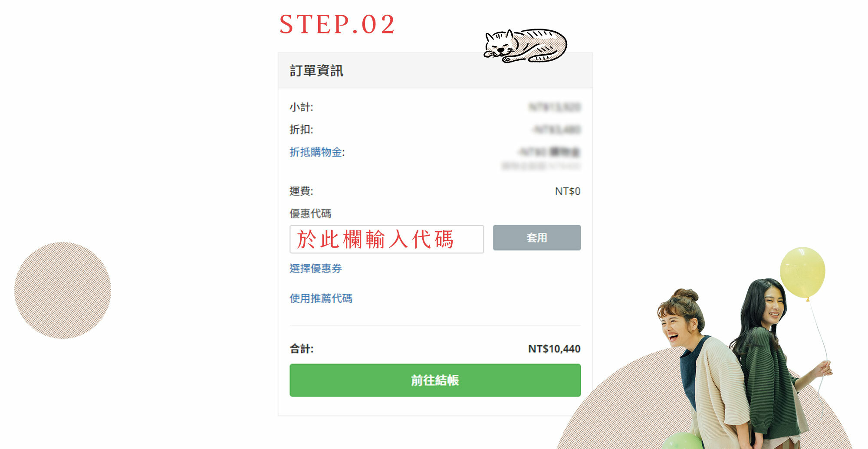Click the NT$10,440 total amount

pos(554,349)
